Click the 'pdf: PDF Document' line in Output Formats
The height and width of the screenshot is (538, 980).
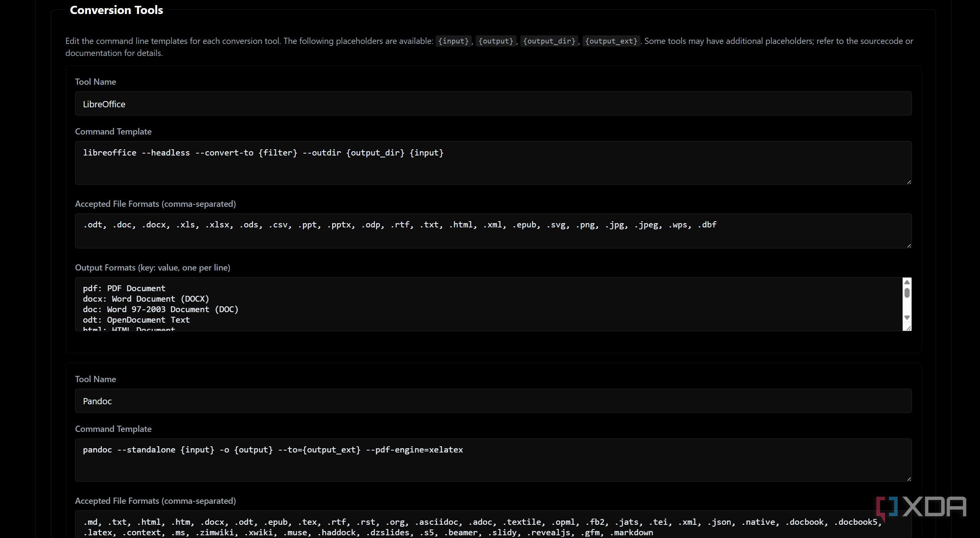coord(124,288)
